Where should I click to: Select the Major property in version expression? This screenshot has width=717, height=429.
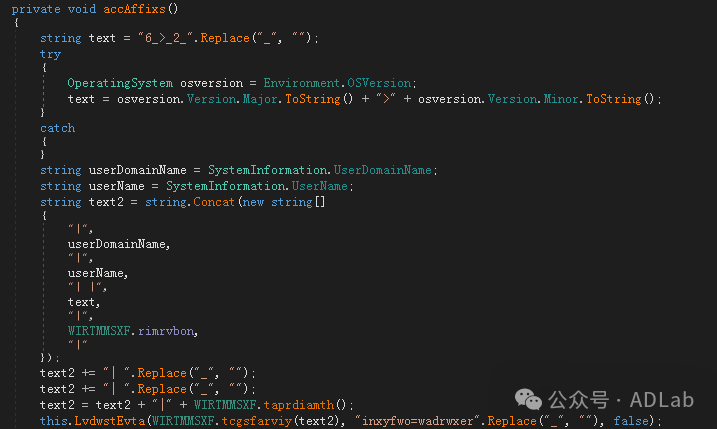pos(259,99)
